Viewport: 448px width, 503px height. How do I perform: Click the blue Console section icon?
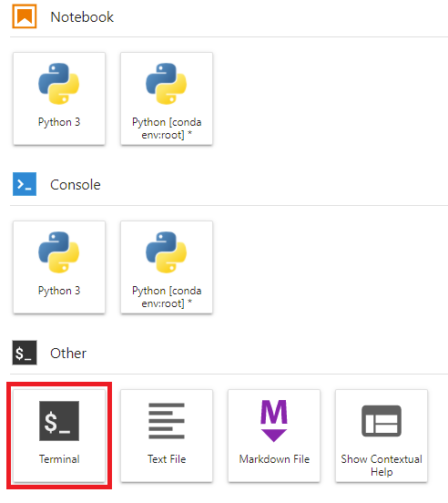pyautogui.click(x=25, y=184)
